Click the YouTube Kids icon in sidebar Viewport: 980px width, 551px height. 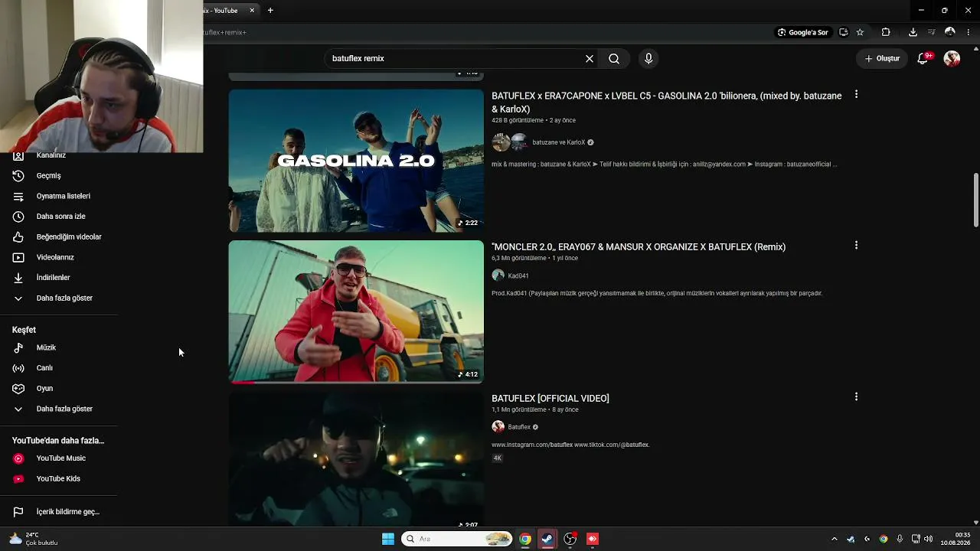point(18,479)
